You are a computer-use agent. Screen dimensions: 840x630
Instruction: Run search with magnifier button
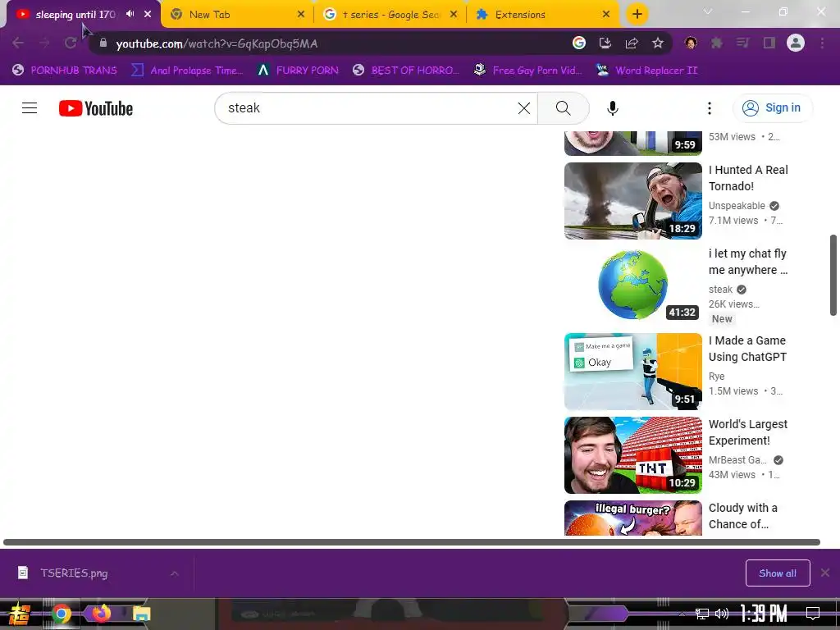563,108
